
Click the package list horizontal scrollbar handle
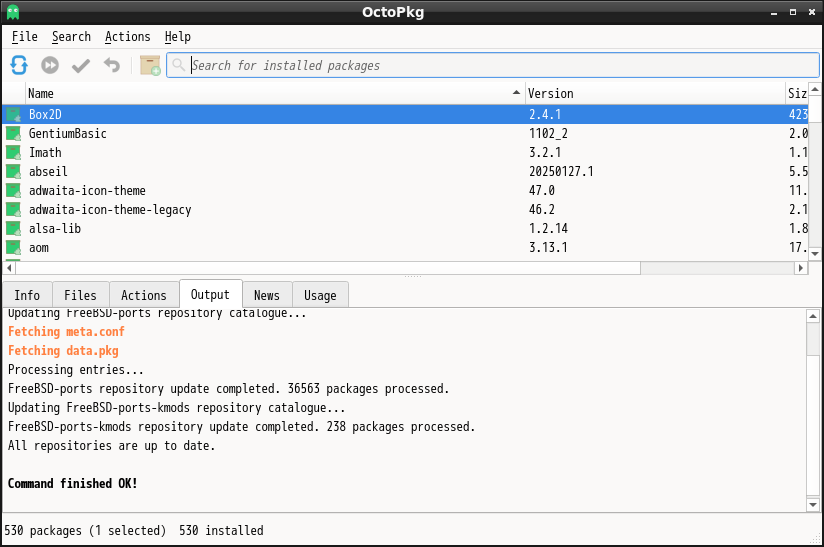point(328,268)
